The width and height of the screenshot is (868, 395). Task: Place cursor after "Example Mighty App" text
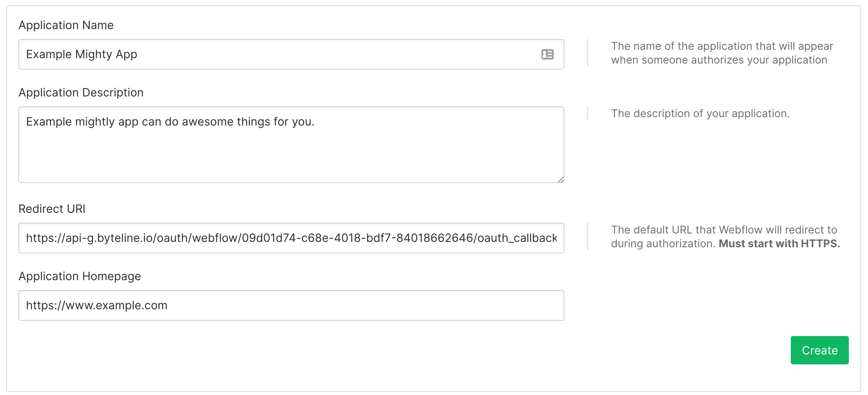(138, 54)
